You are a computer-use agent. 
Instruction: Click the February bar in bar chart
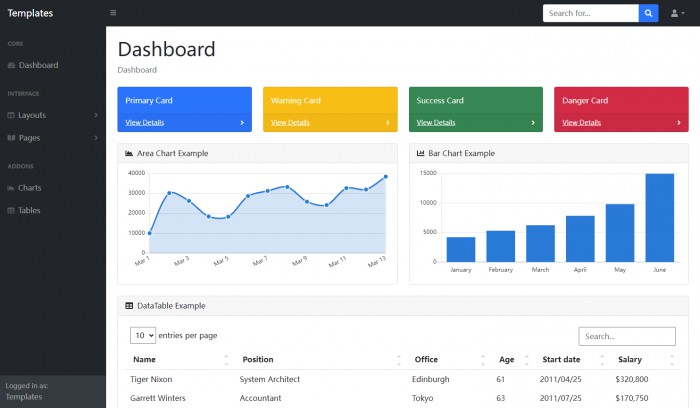point(500,246)
